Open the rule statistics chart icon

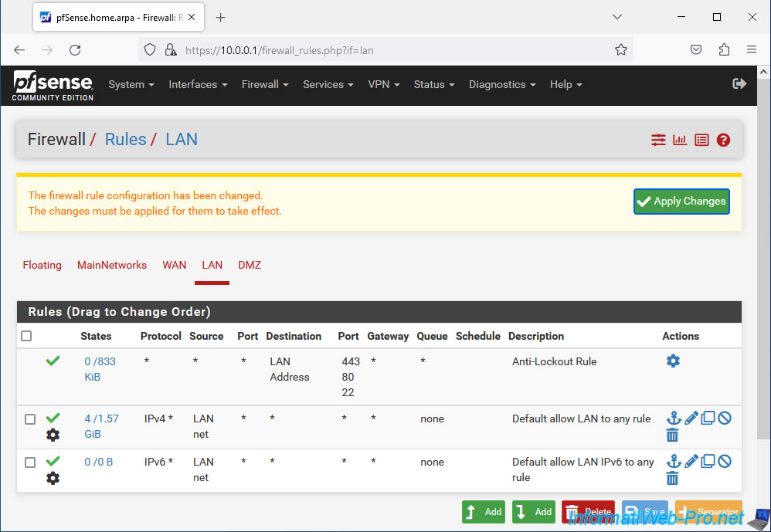(680, 140)
